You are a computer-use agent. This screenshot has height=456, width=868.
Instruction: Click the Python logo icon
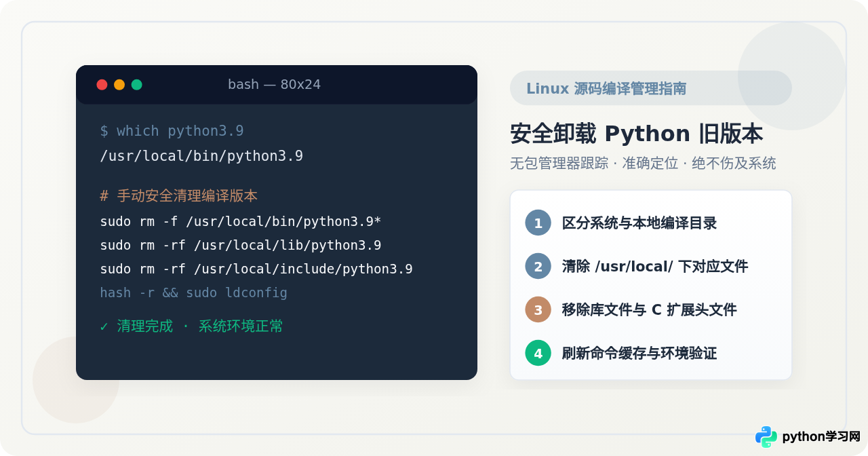(766, 437)
